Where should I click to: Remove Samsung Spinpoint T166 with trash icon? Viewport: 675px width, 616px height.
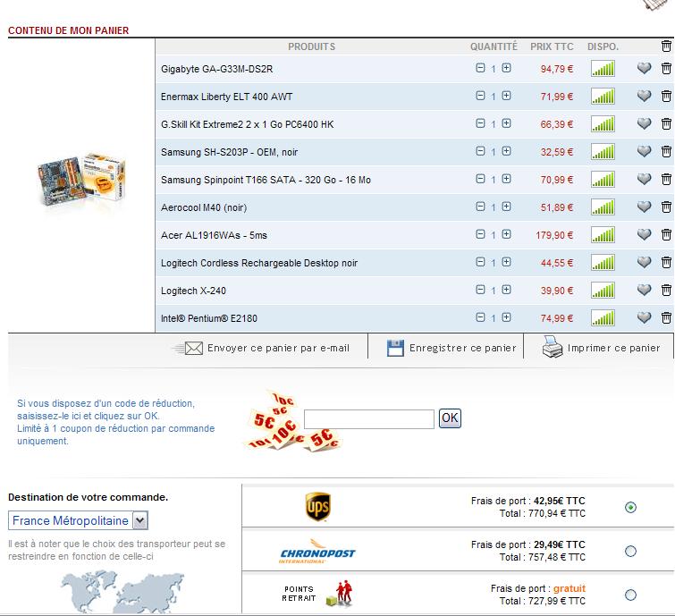tap(666, 179)
